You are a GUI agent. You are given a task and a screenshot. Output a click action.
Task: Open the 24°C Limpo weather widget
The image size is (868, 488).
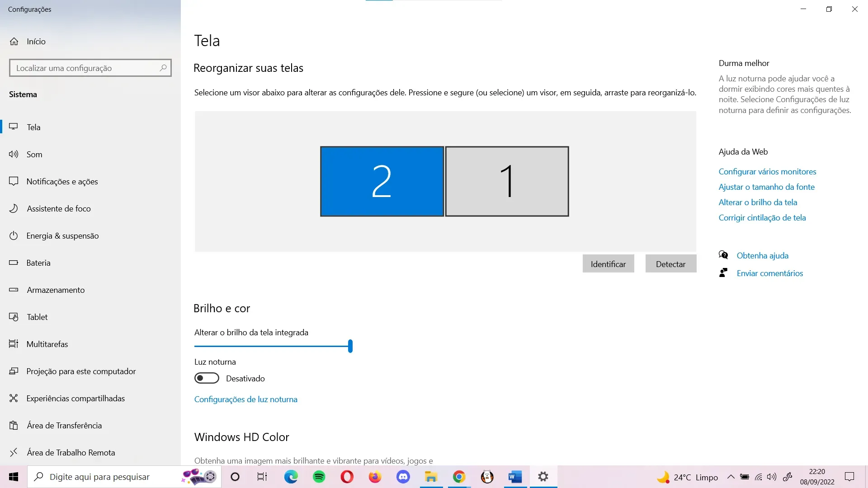click(x=687, y=477)
